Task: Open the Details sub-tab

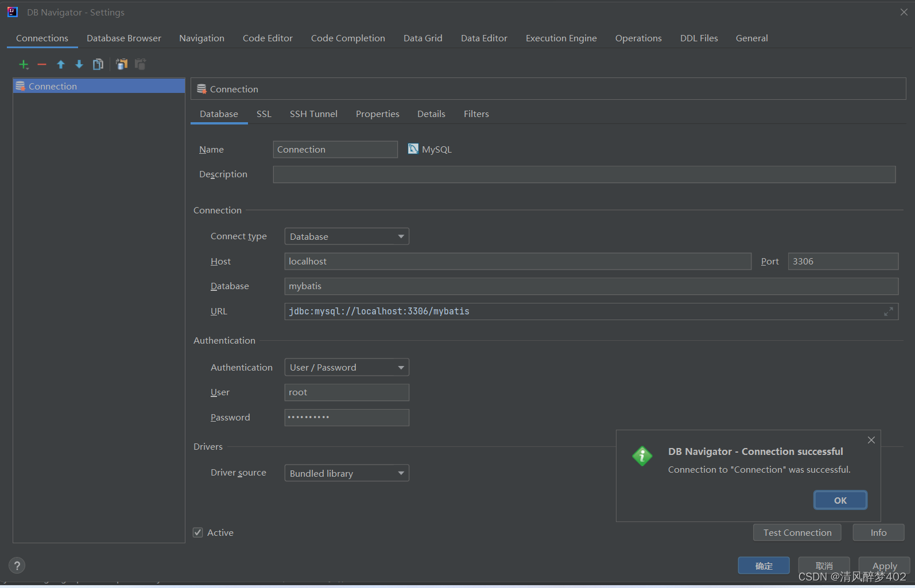Action: 431,114
